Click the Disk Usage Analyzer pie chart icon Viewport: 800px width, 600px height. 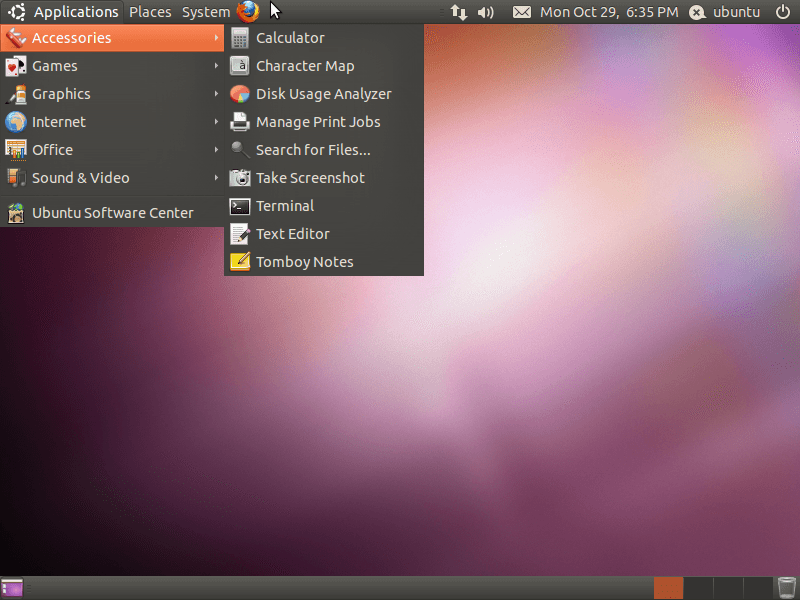(x=239, y=94)
